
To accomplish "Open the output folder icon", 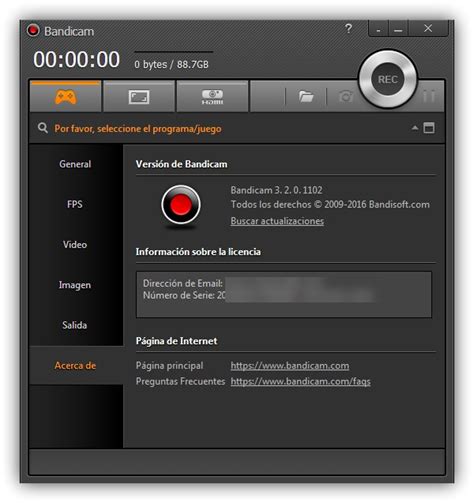I will 306,97.
